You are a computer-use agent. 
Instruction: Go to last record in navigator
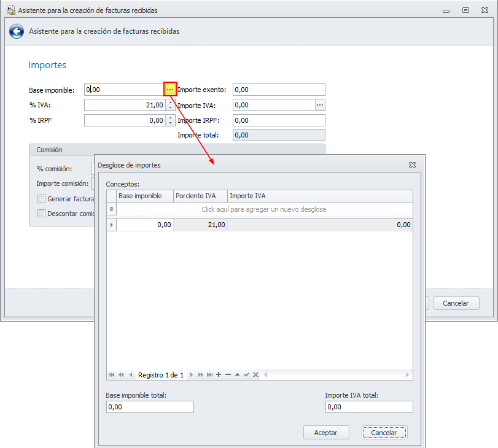(209, 374)
